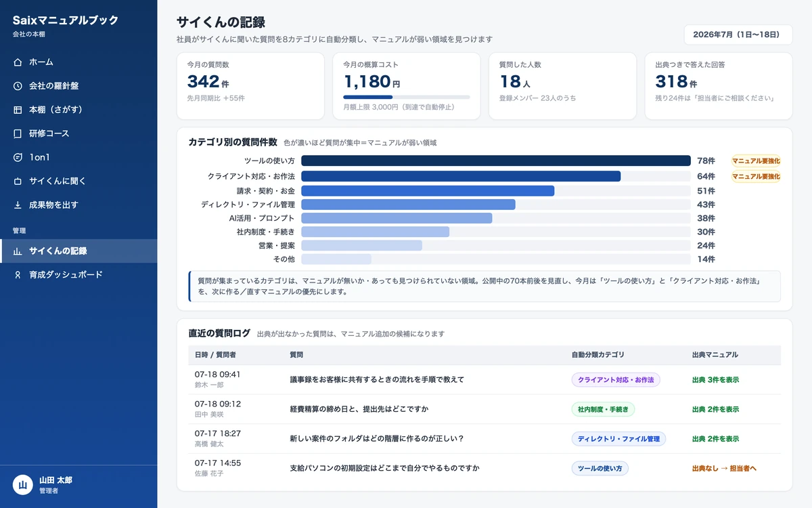Click the bar chart icon beside サイくんの記録
This screenshot has width=812, height=508.
coord(18,251)
